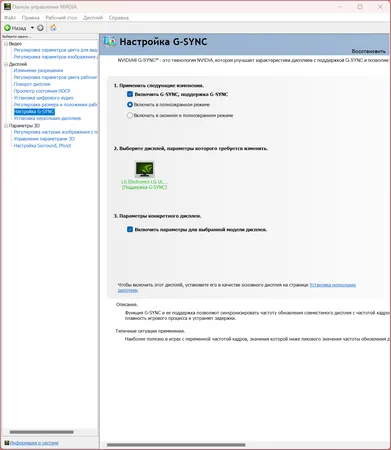Open Установка цифрового аудио tree item
391x450 pixels.
[x=44, y=98]
